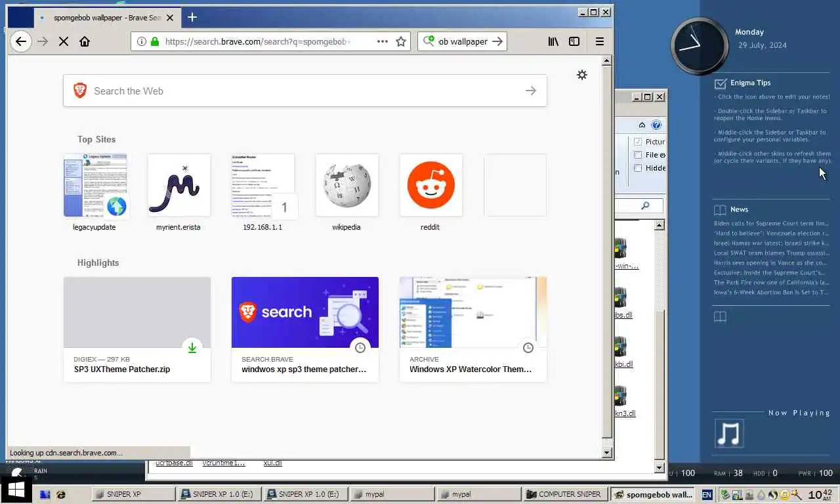Image resolution: width=840 pixels, height=504 pixels.
Task: Click in the Search the Web field
Action: pyautogui.click(x=305, y=91)
